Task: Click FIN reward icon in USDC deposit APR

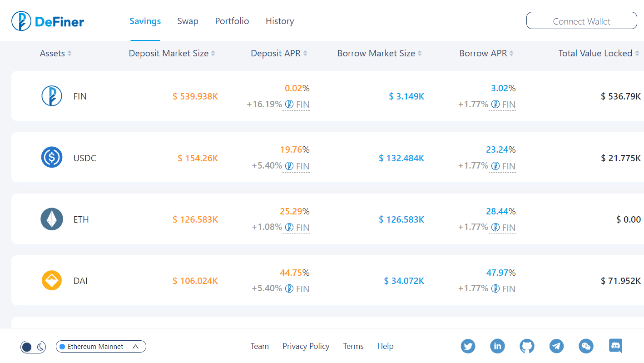Action: coord(289,166)
